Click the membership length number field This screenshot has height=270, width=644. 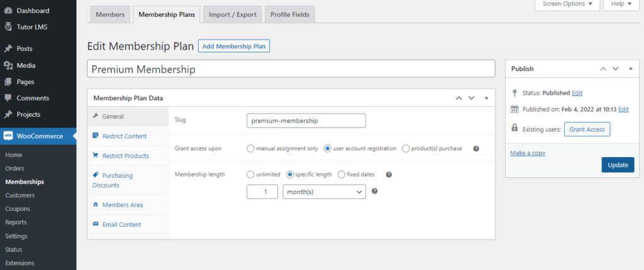click(262, 192)
